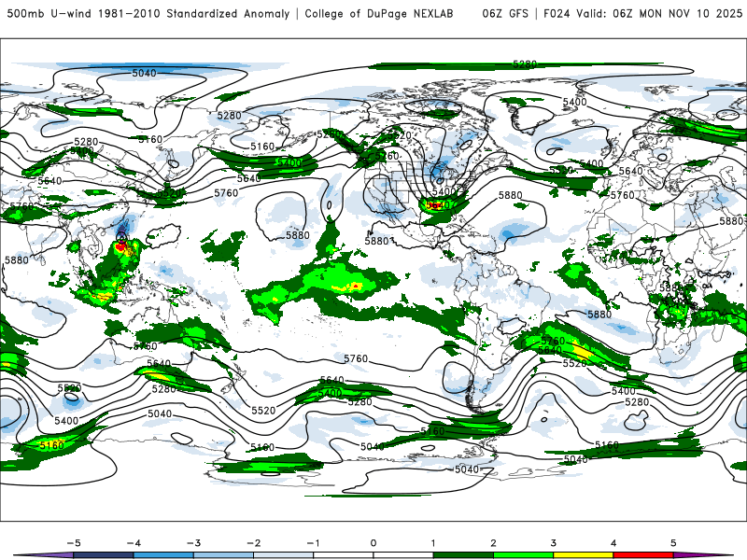Click the '2' color bar tick label

click(x=494, y=543)
